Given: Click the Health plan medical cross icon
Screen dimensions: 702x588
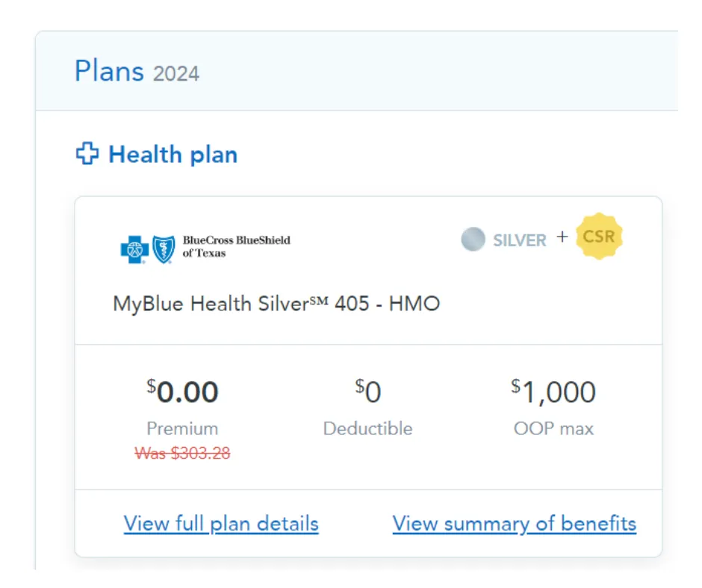Looking at the screenshot, I should (x=87, y=154).
